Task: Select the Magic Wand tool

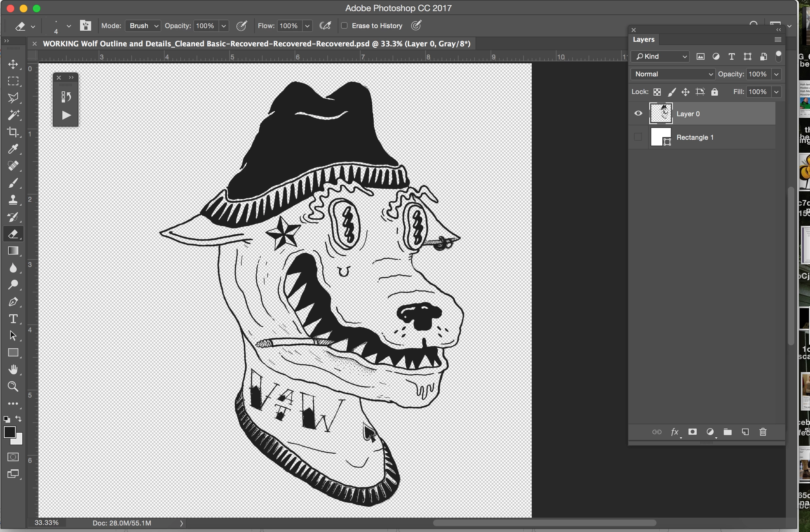Action: [x=13, y=115]
